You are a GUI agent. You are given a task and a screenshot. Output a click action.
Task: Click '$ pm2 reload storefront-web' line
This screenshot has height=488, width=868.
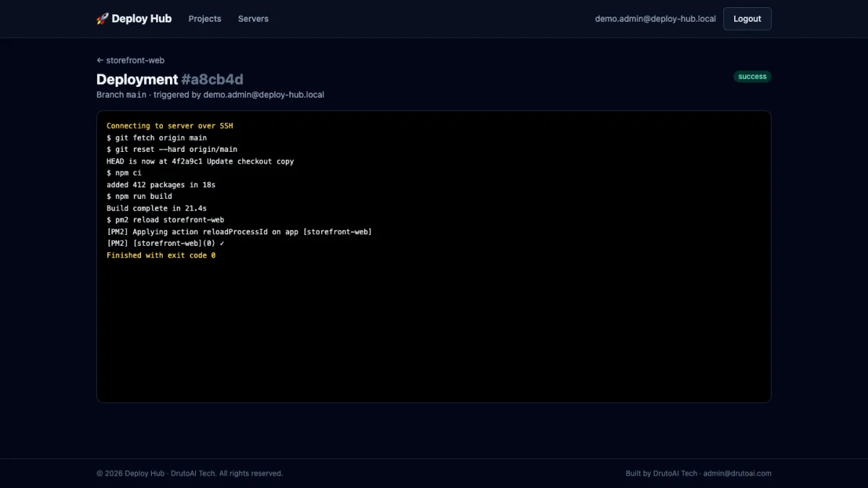(166, 220)
